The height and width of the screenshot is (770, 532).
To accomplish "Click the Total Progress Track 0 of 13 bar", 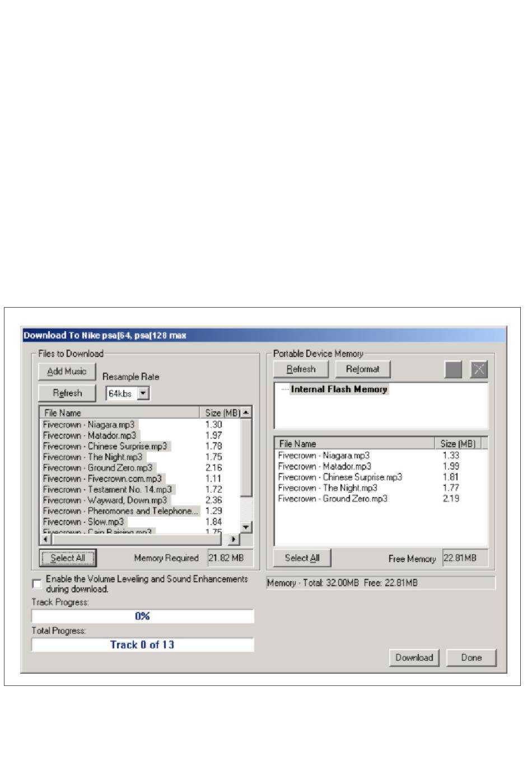I will tap(143, 644).
